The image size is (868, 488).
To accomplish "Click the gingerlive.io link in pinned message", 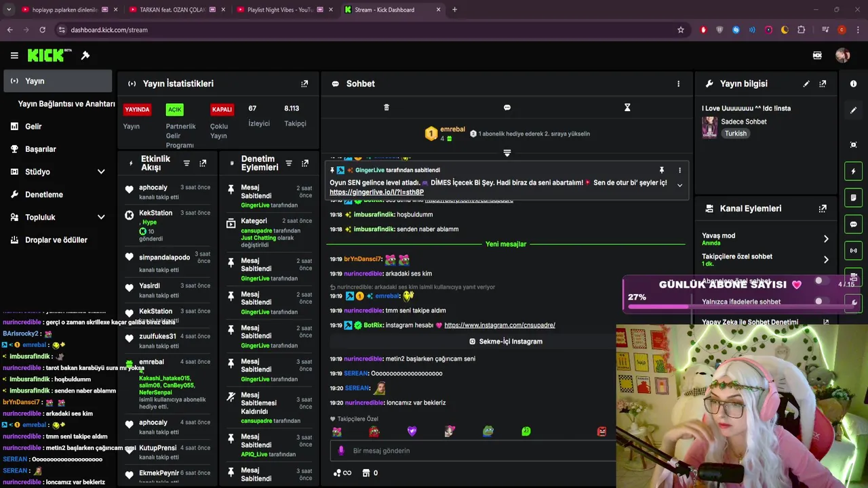I will point(377,192).
